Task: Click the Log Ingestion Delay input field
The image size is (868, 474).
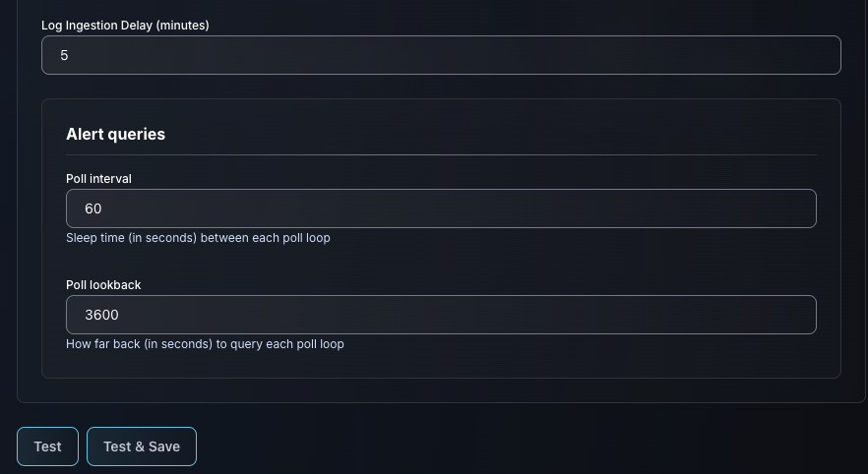Action: [441, 55]
